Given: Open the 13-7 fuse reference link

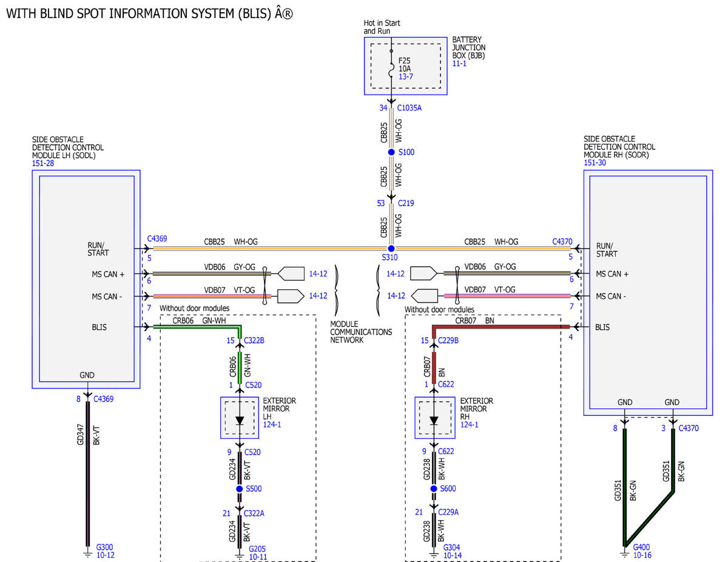Looking at the screenshot, I should pyautogui.click(x=405, y=78).
